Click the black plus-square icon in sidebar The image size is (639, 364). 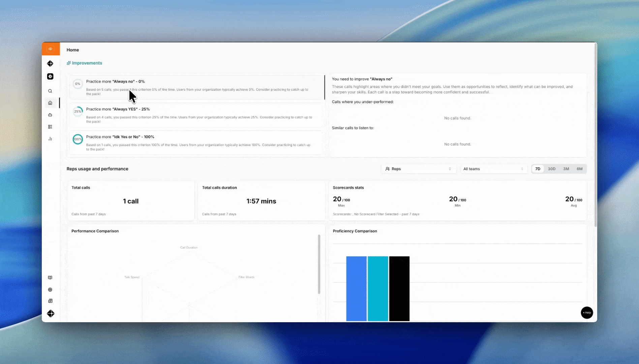(x=50, y=77)
